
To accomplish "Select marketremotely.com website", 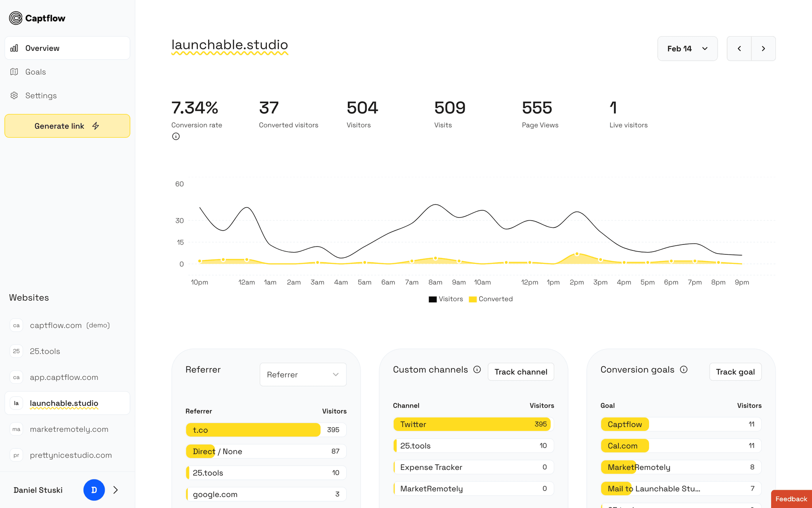I will coord(67,429).
